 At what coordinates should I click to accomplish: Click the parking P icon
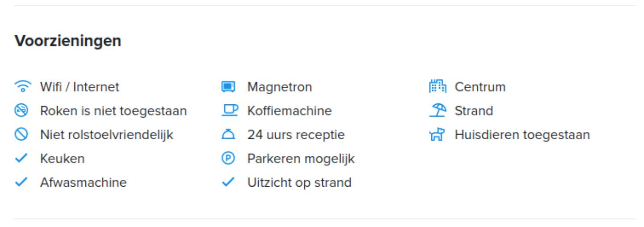[228, 158]
